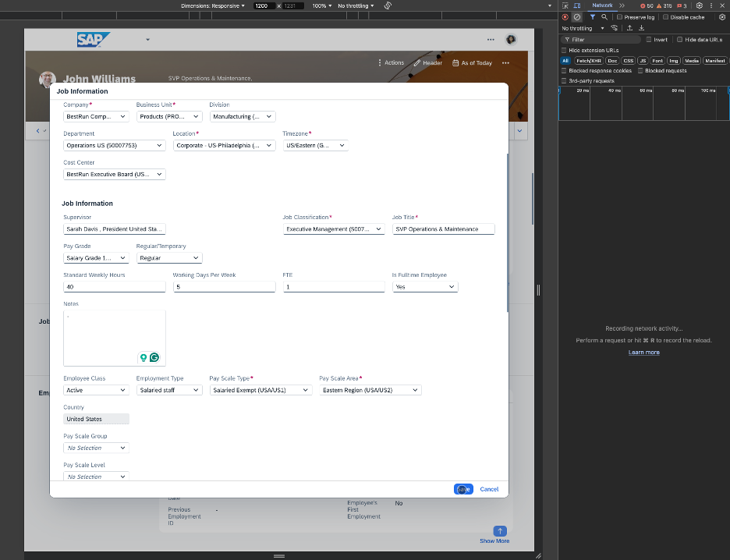Viewport: 730px width, 560px height.
Task: Click the Notes text area
Action: pyautogui.click(x=114, y=338)
